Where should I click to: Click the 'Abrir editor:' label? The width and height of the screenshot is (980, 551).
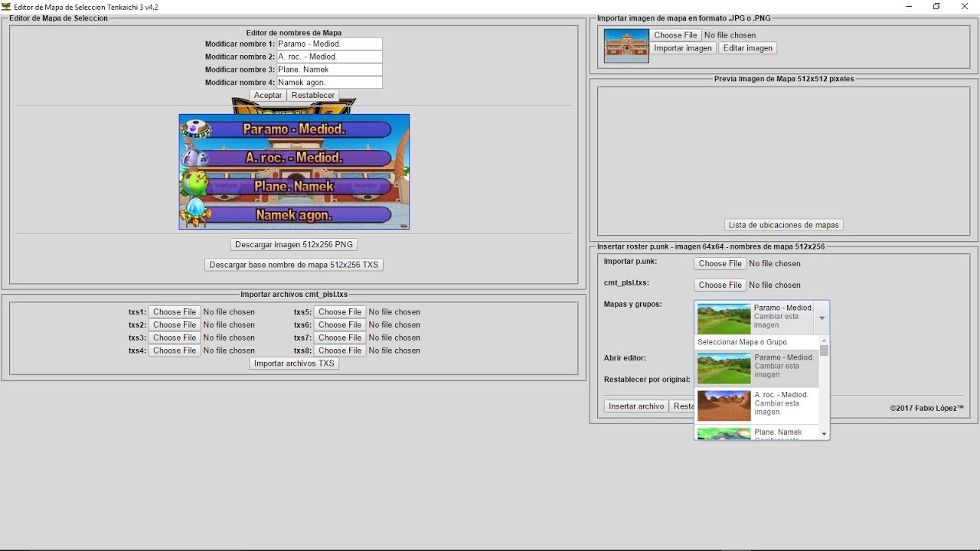[626, 358]
